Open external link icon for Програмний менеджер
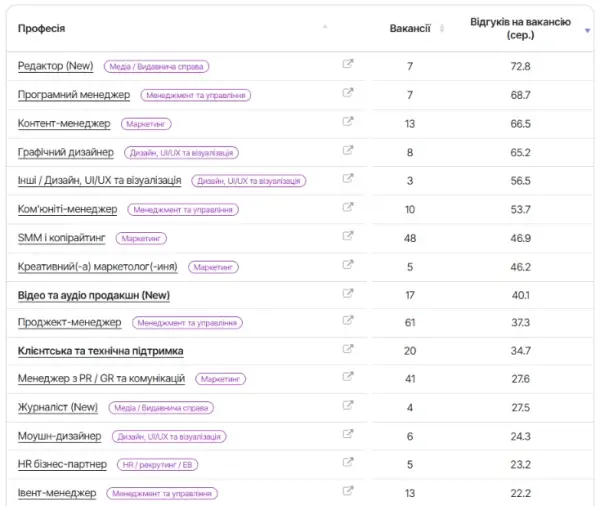600x506 pixels. pos(347,92)
